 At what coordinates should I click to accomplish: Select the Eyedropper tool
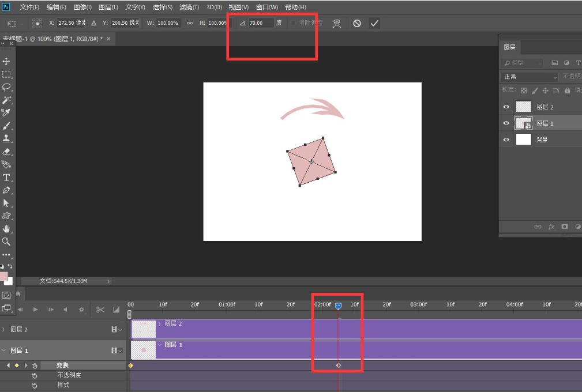click(x=6, y=112)
